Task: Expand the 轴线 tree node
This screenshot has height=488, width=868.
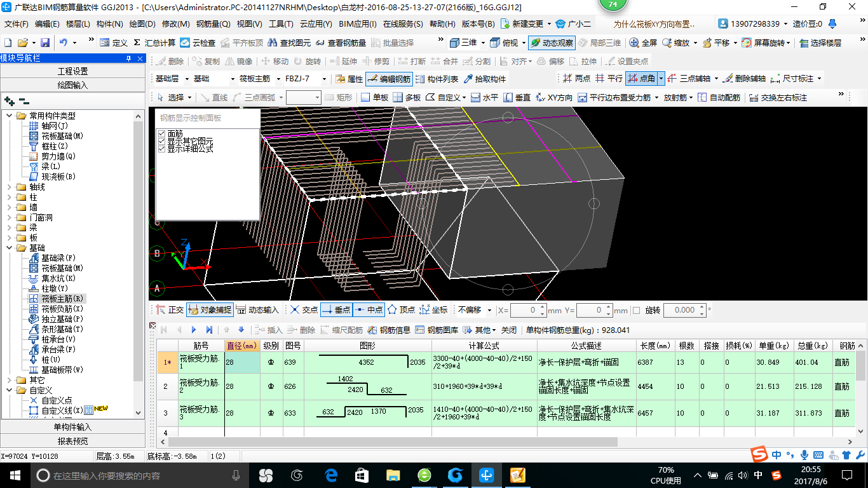Action: pyautogui.click(x=10, y=187)
